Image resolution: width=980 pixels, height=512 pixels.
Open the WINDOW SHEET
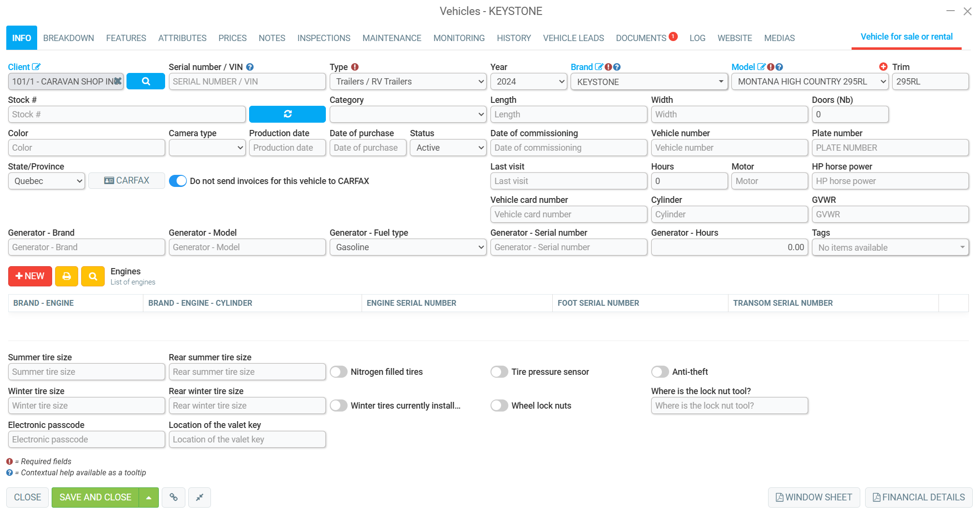[814, 498]
